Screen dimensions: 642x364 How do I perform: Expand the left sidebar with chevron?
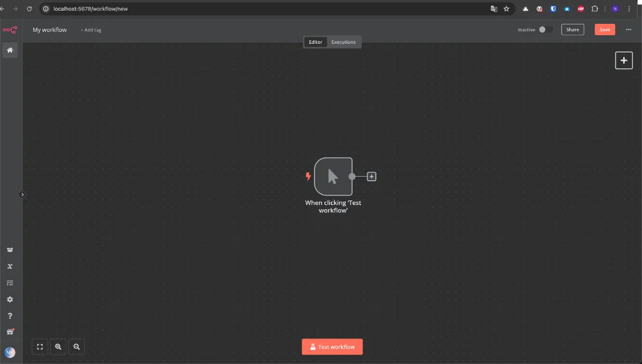[22, 195]
